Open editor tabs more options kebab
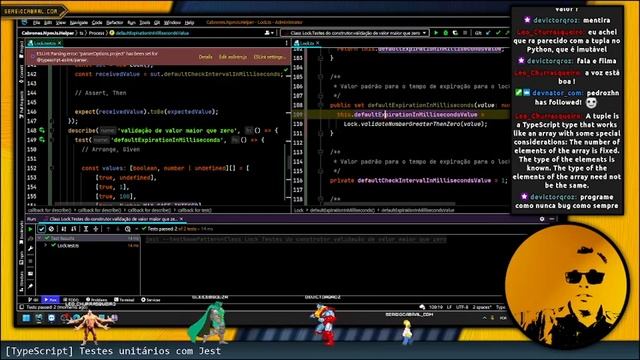Screen dimensions: 640x360 click(286, 43)
